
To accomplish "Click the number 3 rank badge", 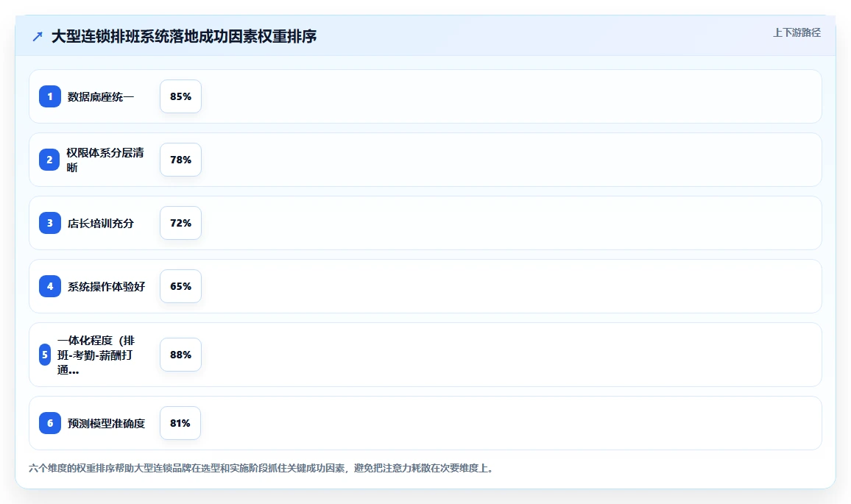I will pyautogui.click(x=50, y=223).
